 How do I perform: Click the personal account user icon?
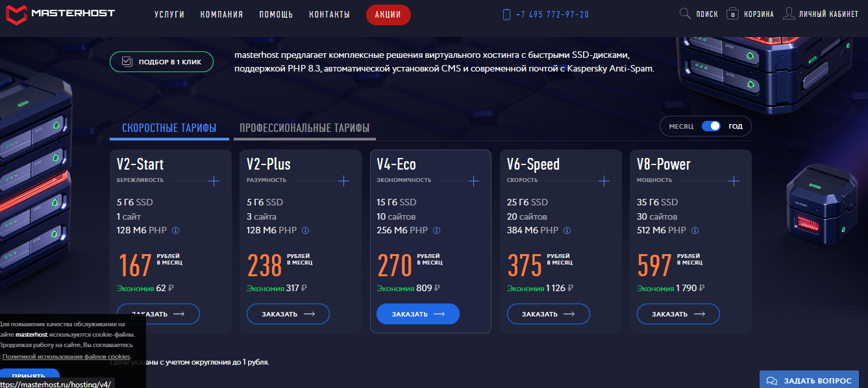point(789,14)
